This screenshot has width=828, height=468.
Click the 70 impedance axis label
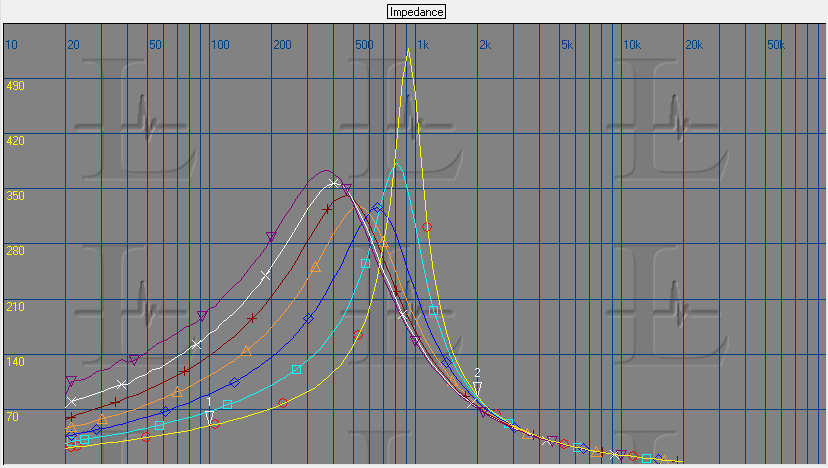coord(13,416)
